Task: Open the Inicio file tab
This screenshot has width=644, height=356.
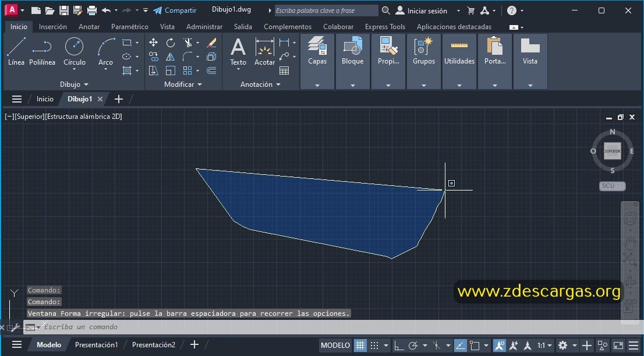Action: [45, 99]
